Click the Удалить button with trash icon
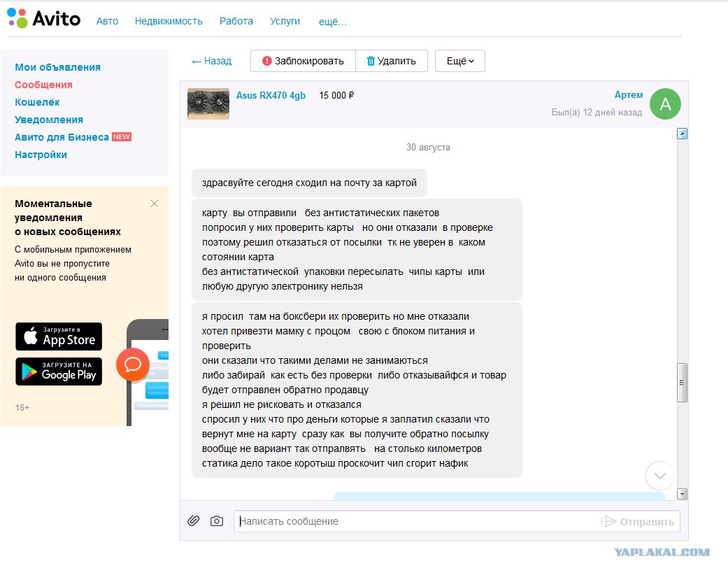The width and height of the screenshot is (728, 573). tap(392, 61)
